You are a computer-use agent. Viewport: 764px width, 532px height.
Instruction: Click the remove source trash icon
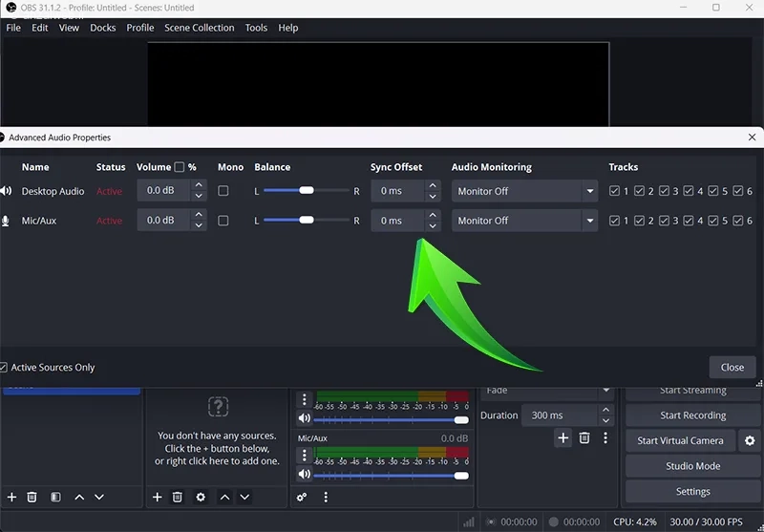coord(178,497)
